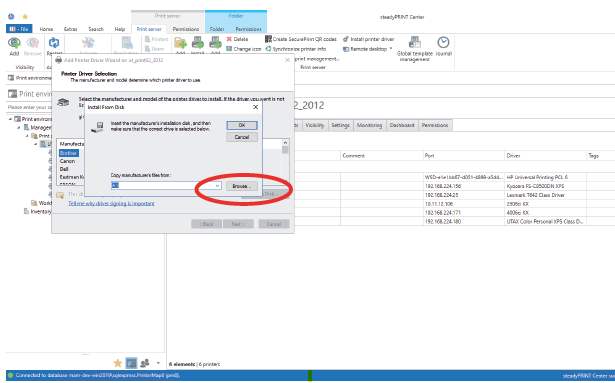Click the Install printer icon
The image size is (615, 383).
pyautogui.click(x=198, y=44)
